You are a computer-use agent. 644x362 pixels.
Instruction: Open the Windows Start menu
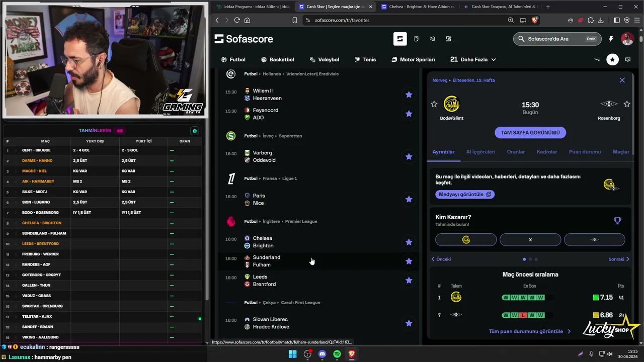[292, 354]
